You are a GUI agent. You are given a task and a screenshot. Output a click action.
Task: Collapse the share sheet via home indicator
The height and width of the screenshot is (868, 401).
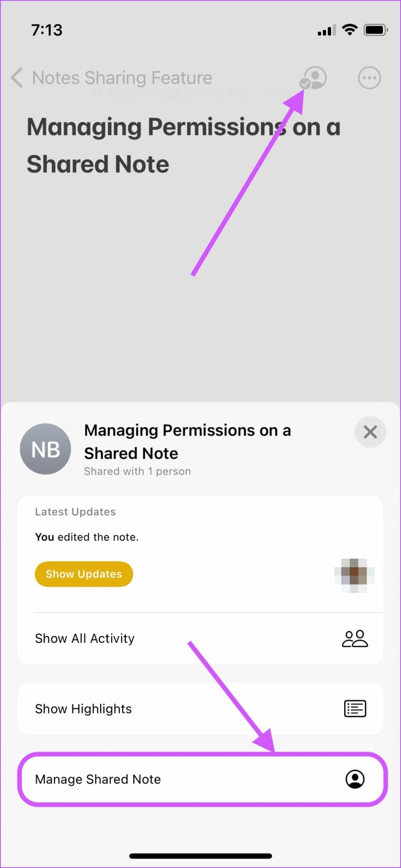pos(200,855)
